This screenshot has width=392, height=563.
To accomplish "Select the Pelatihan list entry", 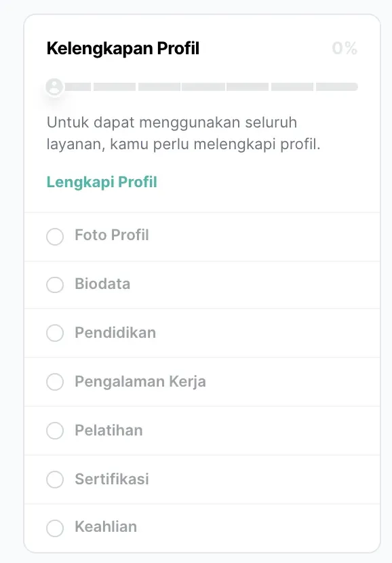I will pos(110,431).
